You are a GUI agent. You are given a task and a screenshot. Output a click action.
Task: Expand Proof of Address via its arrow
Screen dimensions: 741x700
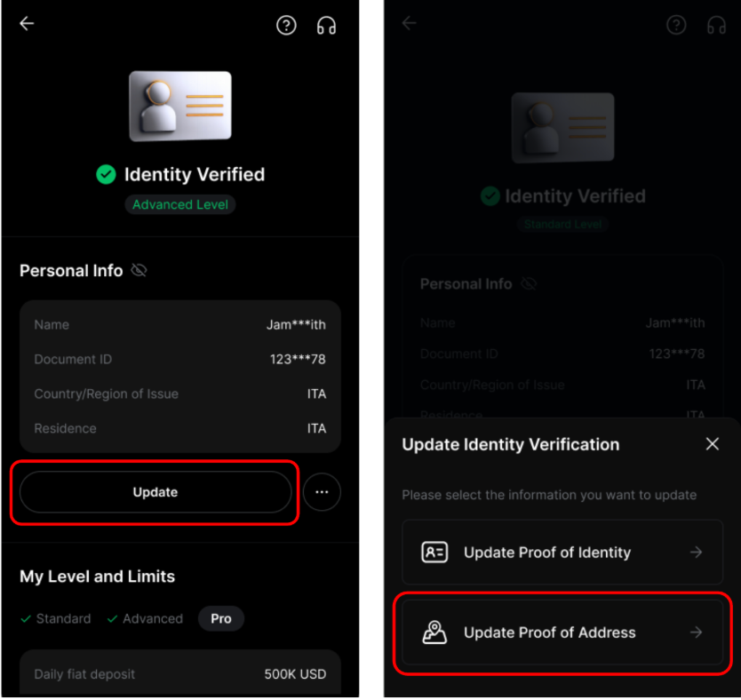(x=696, y=632)
